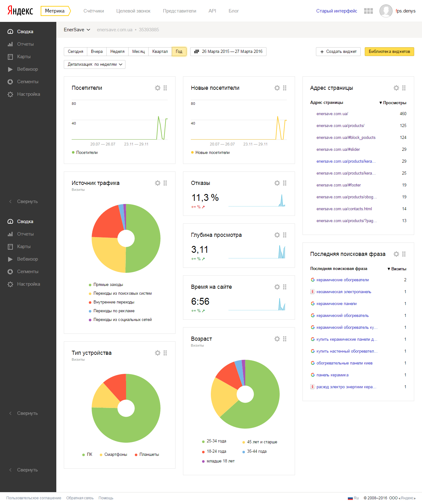Screen dimensions: 422x504
Task: Click the Создать виджет button
Action: tap(338, 52)
